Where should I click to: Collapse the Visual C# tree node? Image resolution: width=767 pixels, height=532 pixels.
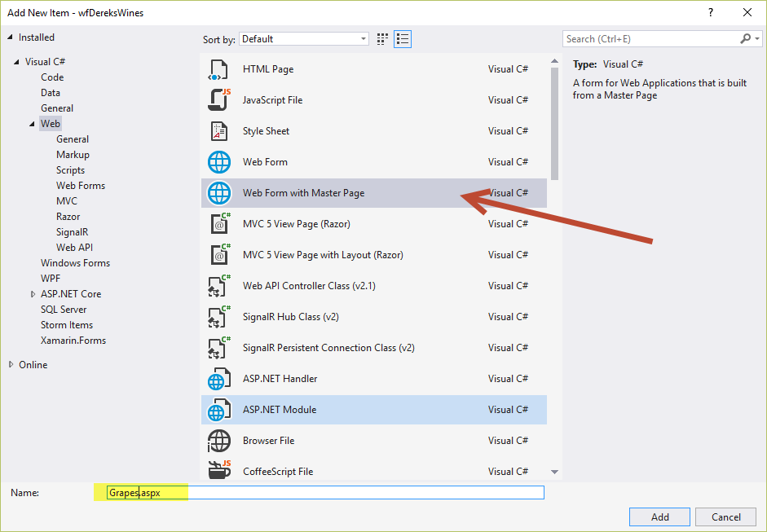[x=17, y=62]
